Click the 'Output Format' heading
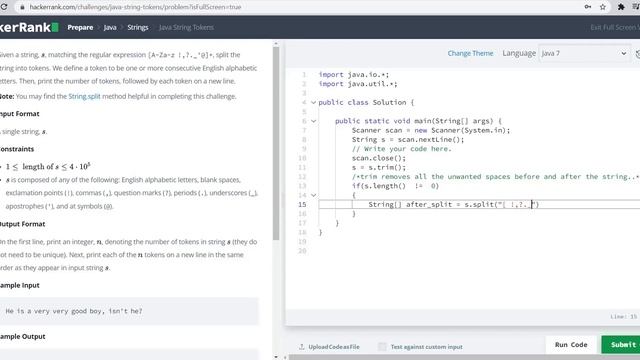This screenshot has height=360, width=640. (22, 224)
